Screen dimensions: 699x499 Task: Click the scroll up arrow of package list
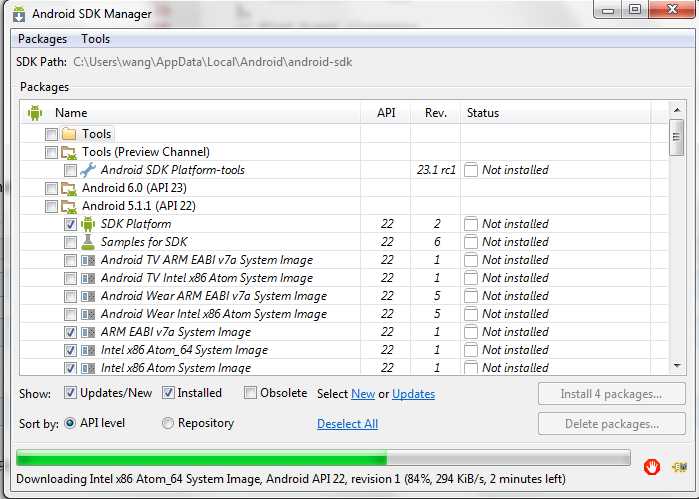pyautogui.click(x=677, y=110)
